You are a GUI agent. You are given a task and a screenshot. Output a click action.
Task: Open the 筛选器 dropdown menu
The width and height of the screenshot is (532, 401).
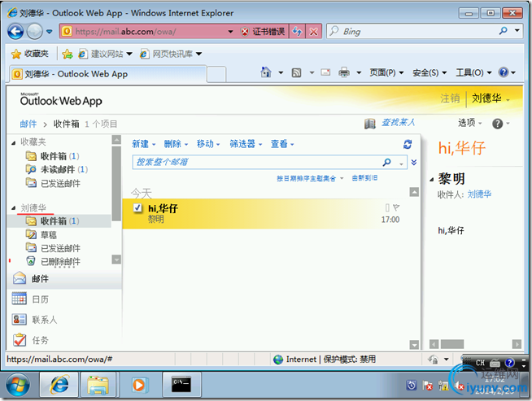[246, 144]
